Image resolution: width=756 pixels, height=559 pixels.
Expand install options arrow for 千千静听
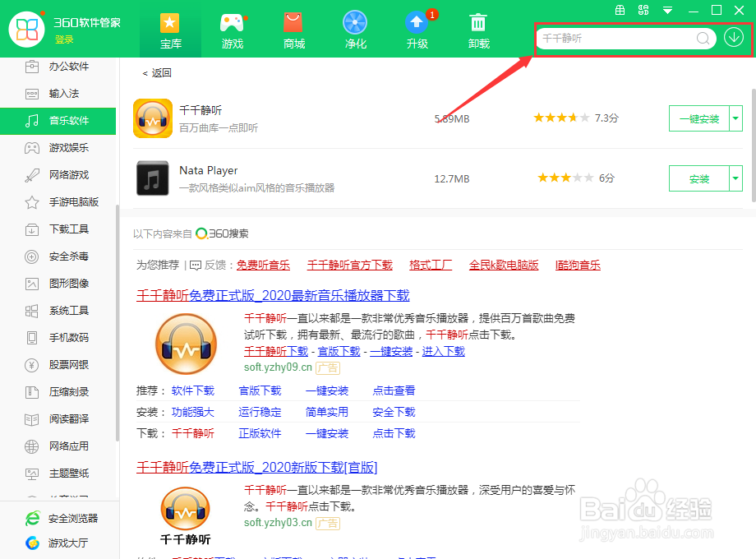[x=735, y=118]
